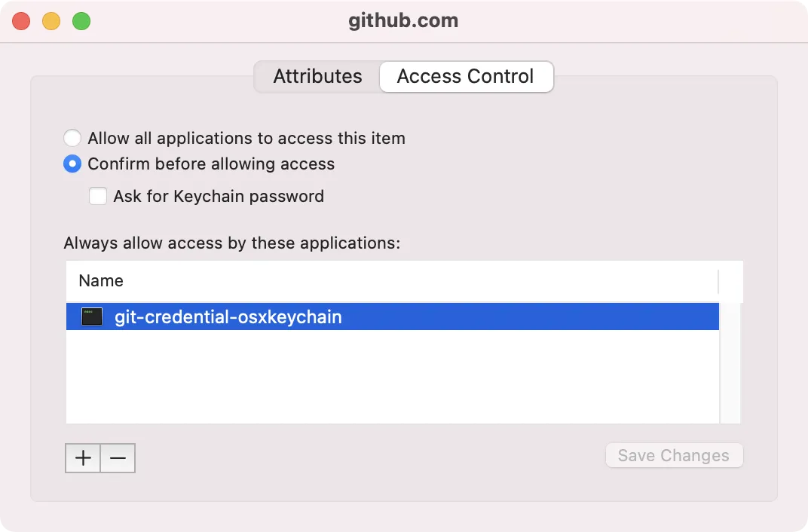
Task: Minimize the window with the yellow button
Action: click(51, 21)
